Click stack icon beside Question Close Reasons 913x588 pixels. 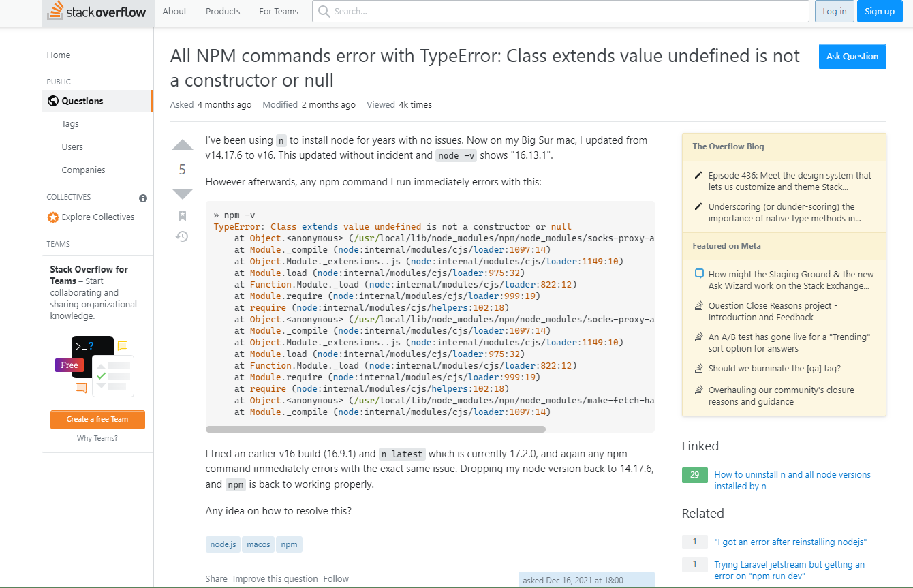(698, 306)
